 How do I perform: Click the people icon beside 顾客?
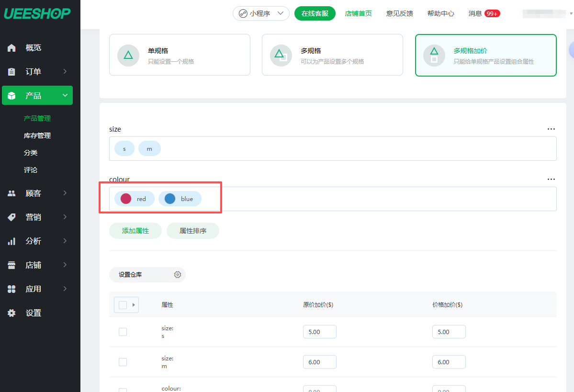tap(12, 193)
